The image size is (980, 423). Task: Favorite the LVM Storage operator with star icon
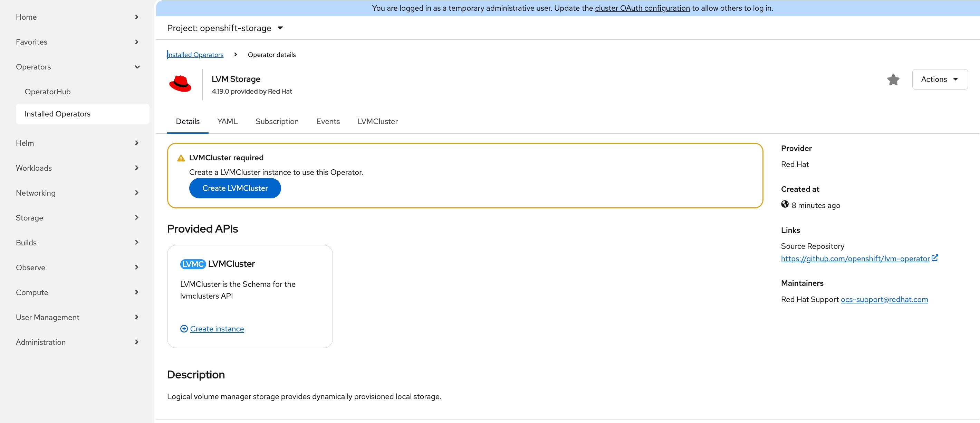tap(893, 79)
